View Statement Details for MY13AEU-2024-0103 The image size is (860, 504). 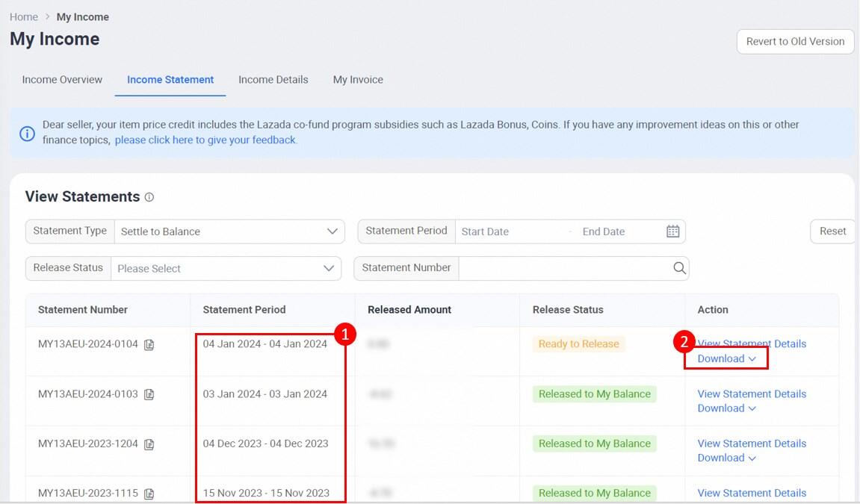[x=751, y=393]
